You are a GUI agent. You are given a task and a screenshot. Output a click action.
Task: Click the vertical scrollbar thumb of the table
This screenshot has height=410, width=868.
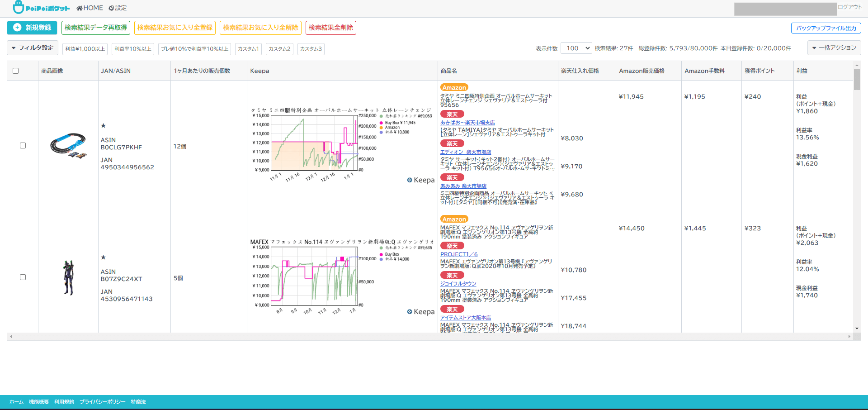tap(857, 80)
